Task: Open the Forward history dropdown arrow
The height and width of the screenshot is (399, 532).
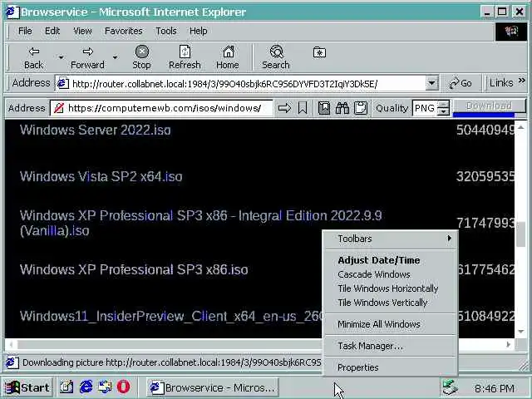Action: pos(115,57)
